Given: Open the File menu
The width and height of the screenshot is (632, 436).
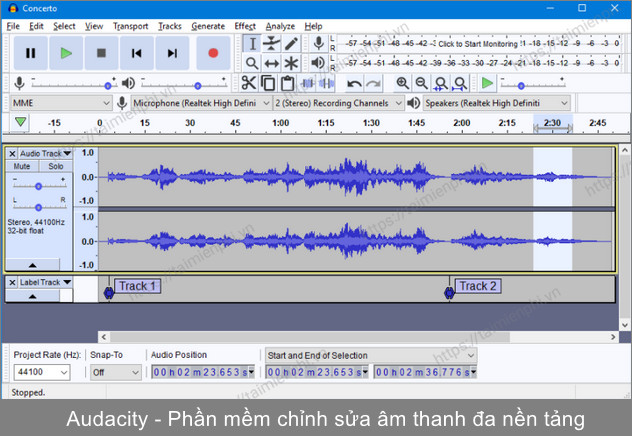Looking at the screenshot, I should click(x=13, y=26).
